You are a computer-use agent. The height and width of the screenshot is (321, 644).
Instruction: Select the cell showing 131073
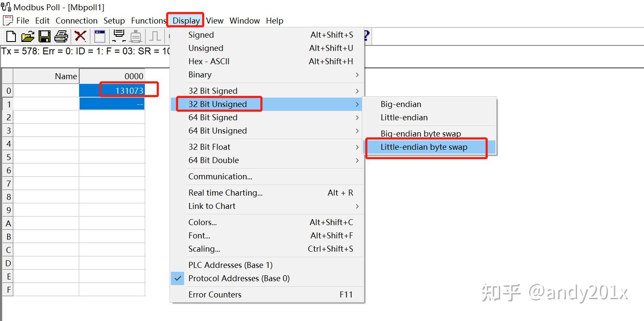[112, 90]
